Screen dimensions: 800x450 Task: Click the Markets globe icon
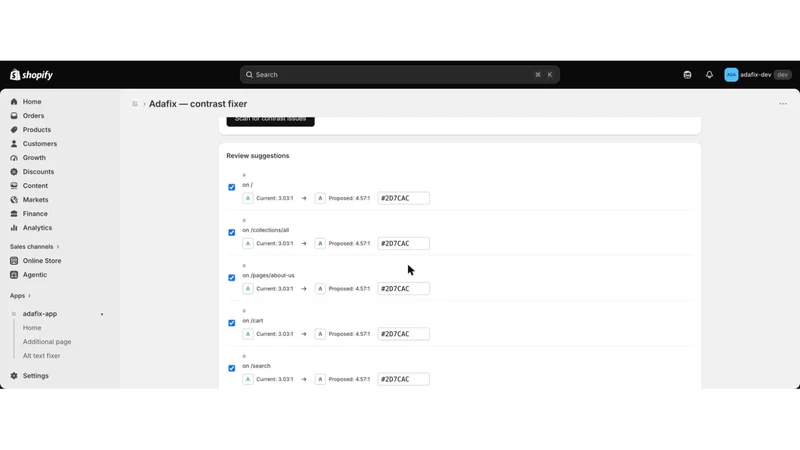[x=14, y=200]
